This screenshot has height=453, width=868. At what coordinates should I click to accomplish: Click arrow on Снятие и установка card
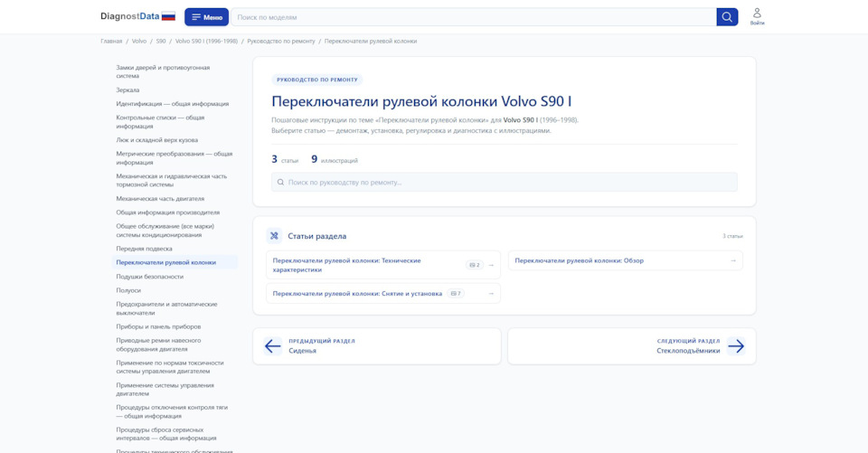pyautogui.click(x=491, y=294)
